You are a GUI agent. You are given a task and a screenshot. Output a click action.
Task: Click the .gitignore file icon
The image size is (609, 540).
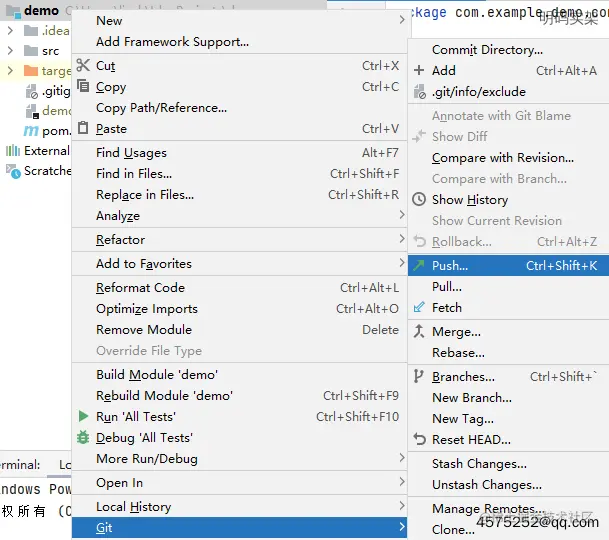coord(31,92)
